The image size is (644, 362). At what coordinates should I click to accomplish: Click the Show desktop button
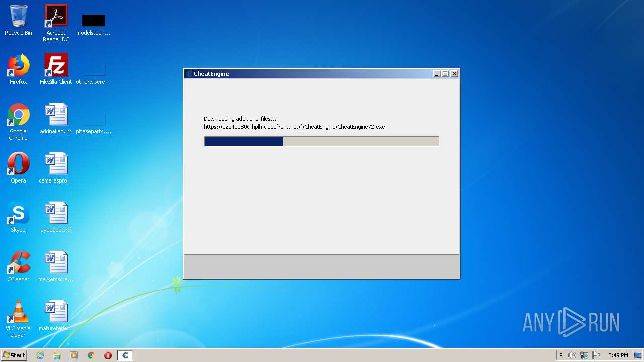(638, 355)
